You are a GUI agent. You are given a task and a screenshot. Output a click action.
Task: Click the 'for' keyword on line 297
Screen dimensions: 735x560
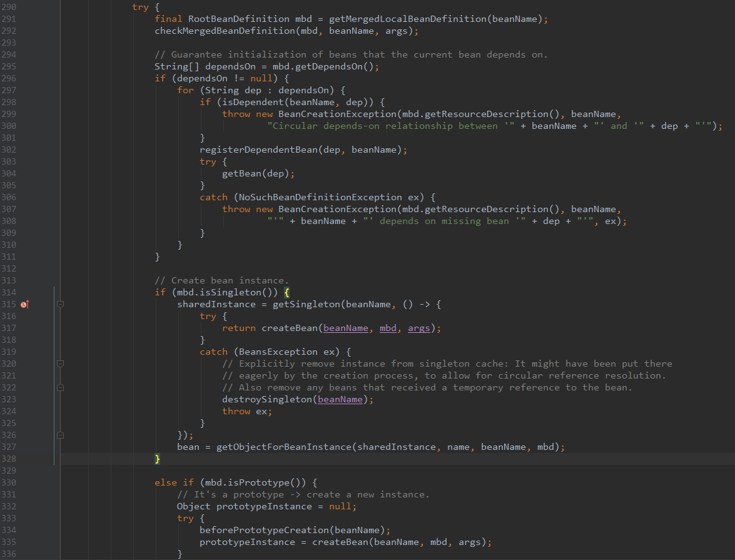tap(186, 90)
